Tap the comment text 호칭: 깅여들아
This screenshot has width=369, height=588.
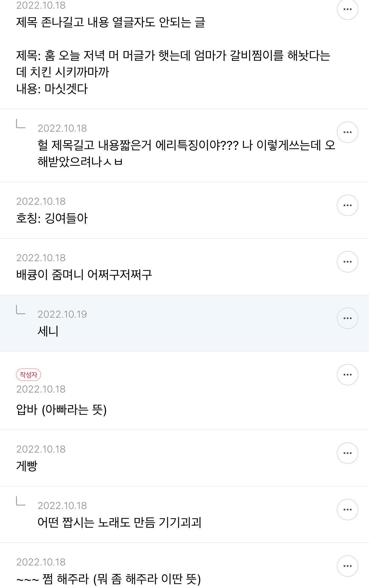pos(52,218)
